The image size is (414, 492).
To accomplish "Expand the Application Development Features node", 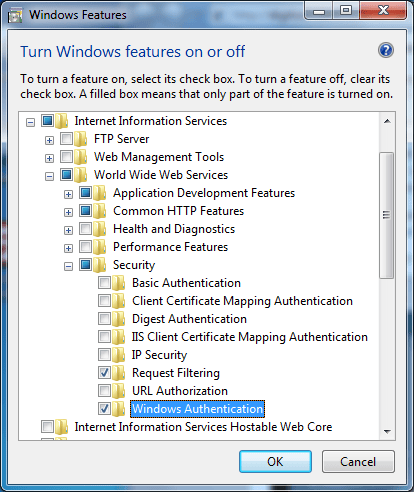I will point(68,194).
